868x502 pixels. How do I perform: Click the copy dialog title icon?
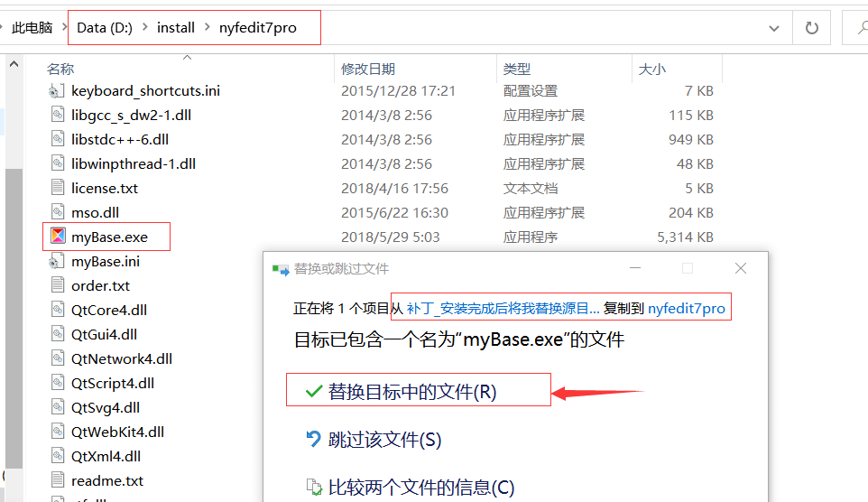click(x=281, y=270)
